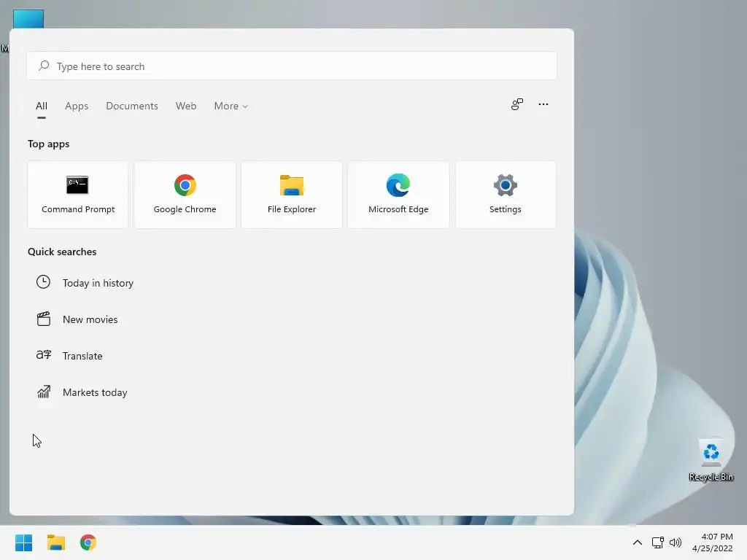The height and width of the screenshot is (560, 747).
Task: Switch to the Web tab
Action: 186,106
